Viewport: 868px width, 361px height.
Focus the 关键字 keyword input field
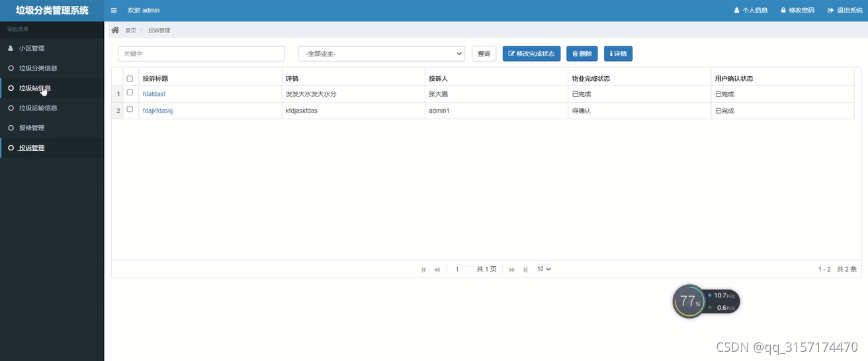click(x=201, y=54)
